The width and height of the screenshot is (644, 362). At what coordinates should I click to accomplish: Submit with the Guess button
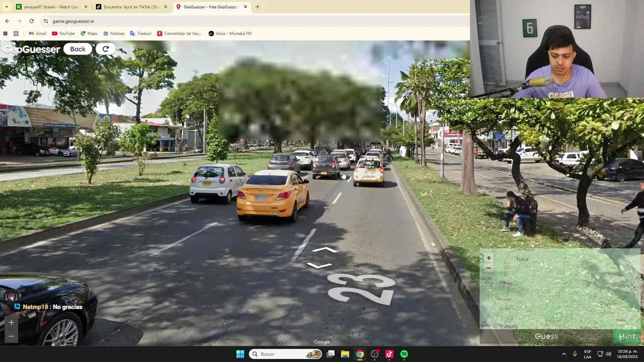(x=546, y=336)
